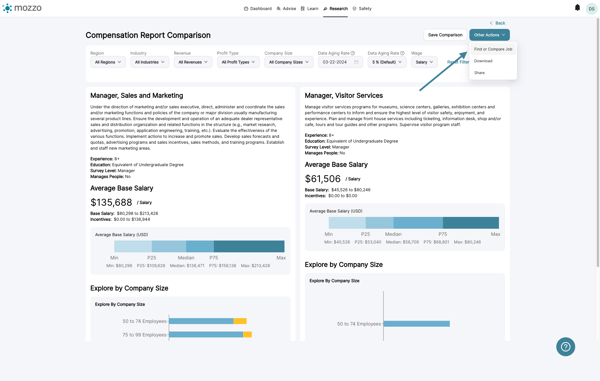Image resolution: width=600 pixels, height=381 pixels.
Task: Select Download from Other Actions menu
Action: click(x=483, y=61)
